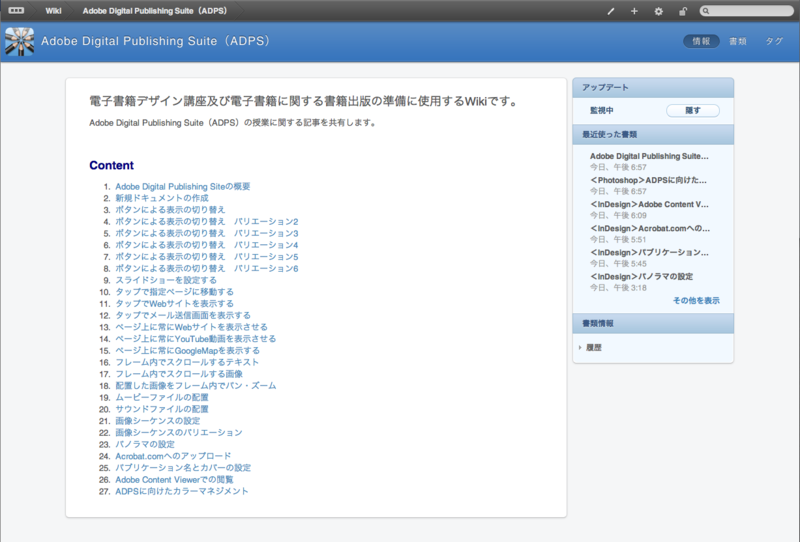Open link ADPSに向けたカラーマネジメント
800x542 pixels.
(x=182, y=491)
